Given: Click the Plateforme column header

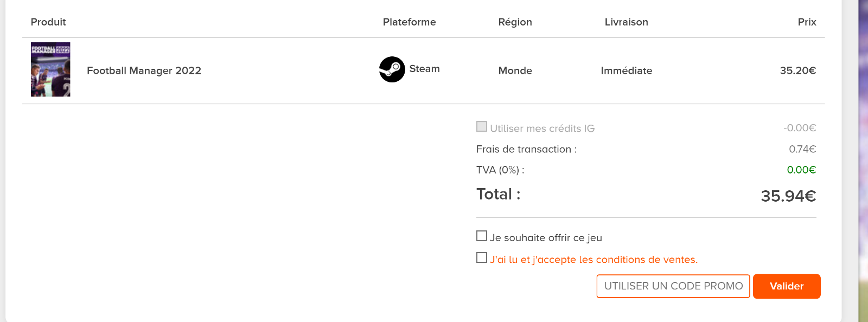Looking at the screenshot, I should tap(410, 22).
